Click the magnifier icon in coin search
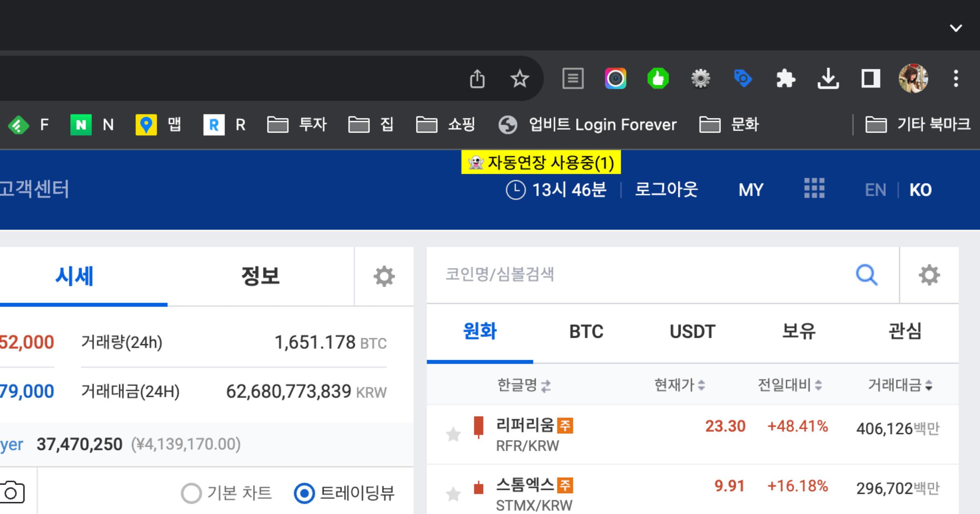Image resolution: width=980 pixels, height=514 pixels. pyautogui.click(x=866, y=275)
